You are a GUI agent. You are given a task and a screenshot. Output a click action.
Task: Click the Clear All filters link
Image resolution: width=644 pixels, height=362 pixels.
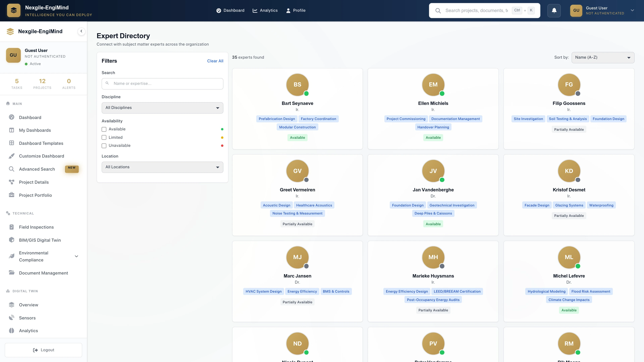tap(215, 61)
